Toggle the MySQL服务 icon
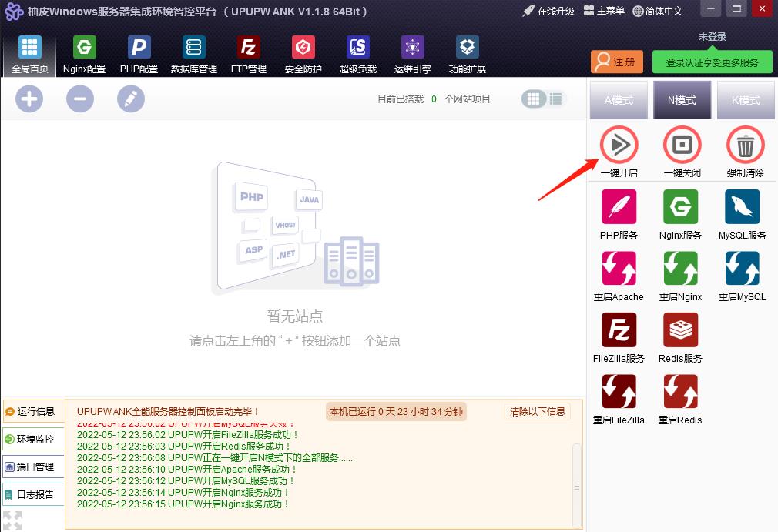The height and width of the screenshot is (532, 778). click(x=743, y=207)
